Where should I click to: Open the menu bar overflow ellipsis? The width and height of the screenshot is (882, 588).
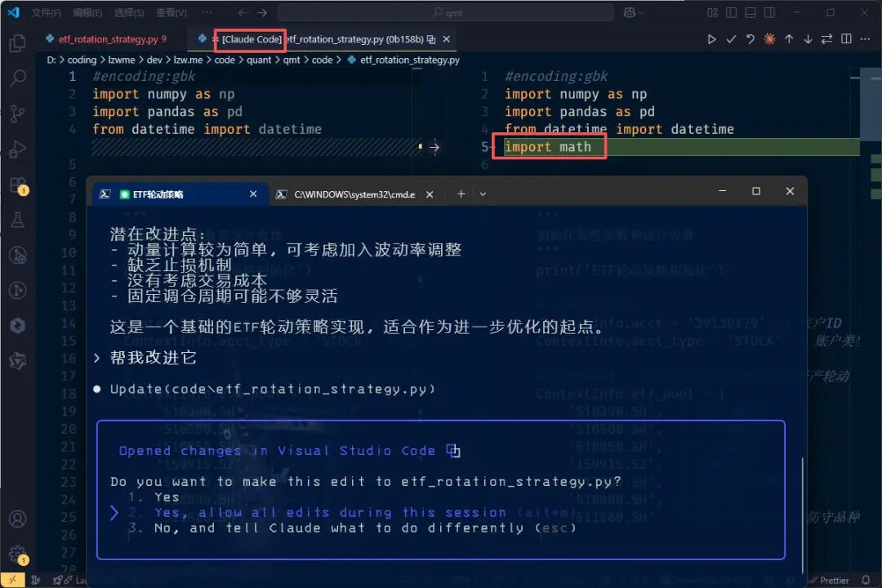207,12
